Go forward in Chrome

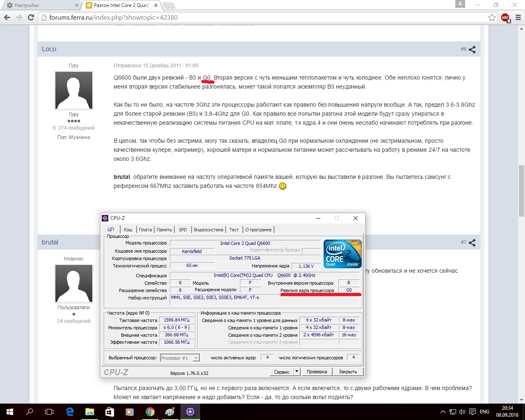click(x=19, y=17)
